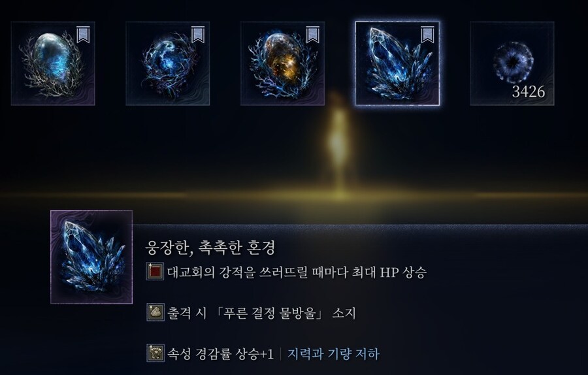
Task: Click the relic name 웅장한, 촉촉한 혼경
Action: point(210,248)
